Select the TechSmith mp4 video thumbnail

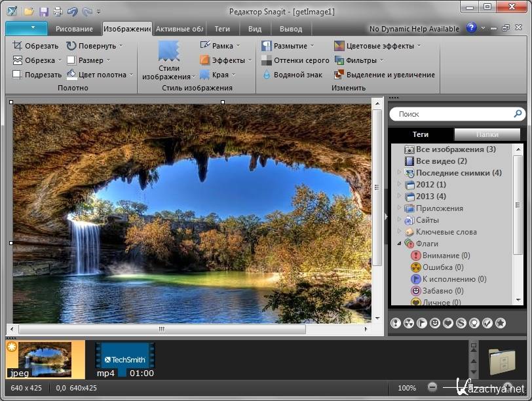click(125, 360)
